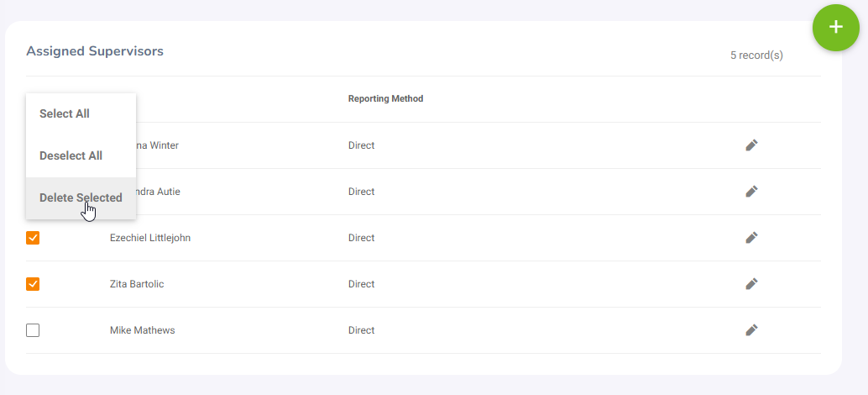Edit Winter's supervisor record pencil icon

pyautogui.click(x=751, y=145)
